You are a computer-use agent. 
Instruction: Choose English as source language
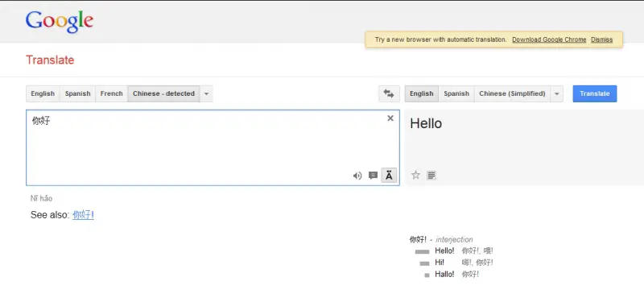pyautogui.click(x=43, y=93)
